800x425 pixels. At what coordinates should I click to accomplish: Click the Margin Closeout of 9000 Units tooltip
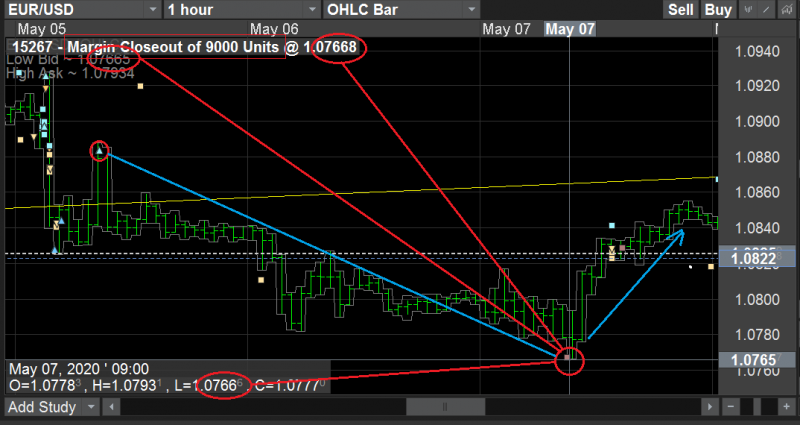184,47
